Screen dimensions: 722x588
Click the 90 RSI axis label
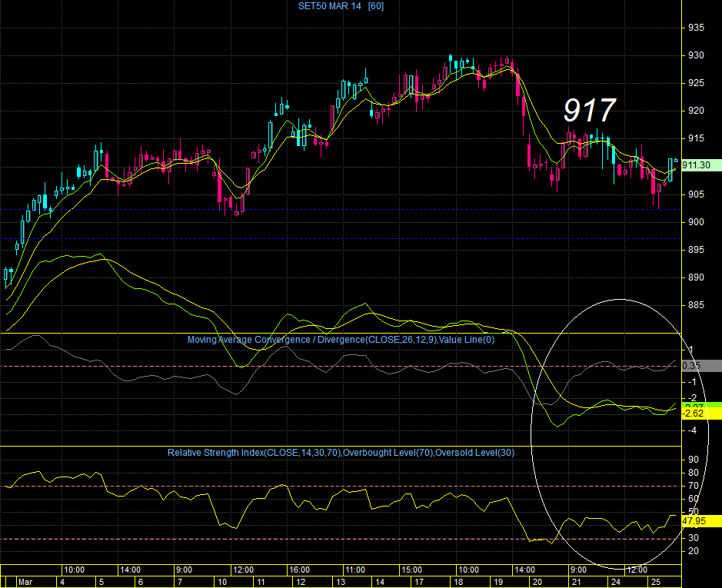693,460
